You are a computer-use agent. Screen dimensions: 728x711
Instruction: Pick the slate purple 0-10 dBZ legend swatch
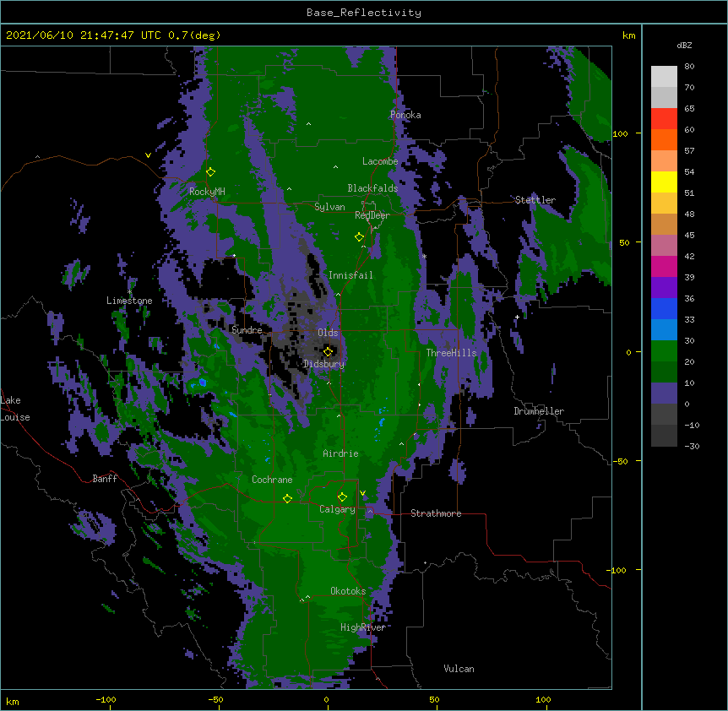coord(664,393)
